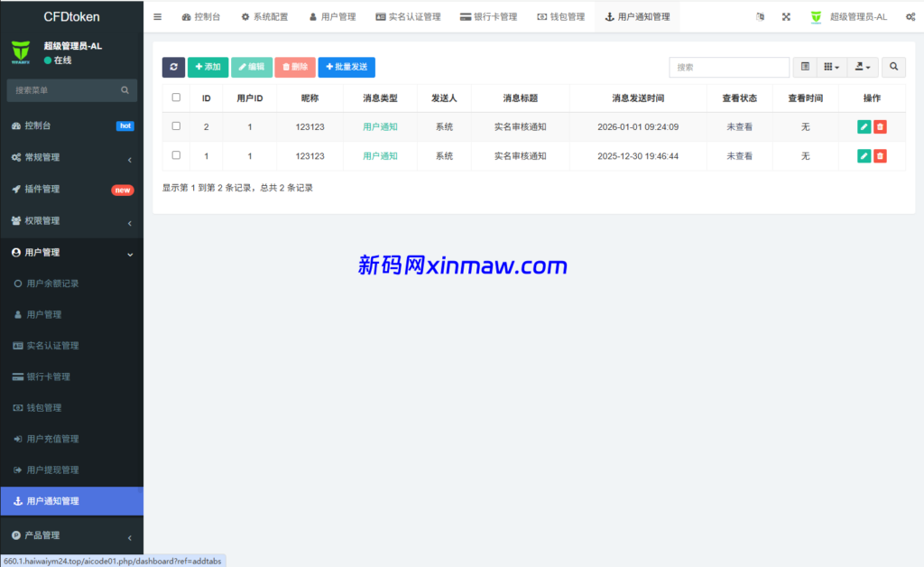
Task: Open settings via top-right gear icon
Action: pos(910,15)
